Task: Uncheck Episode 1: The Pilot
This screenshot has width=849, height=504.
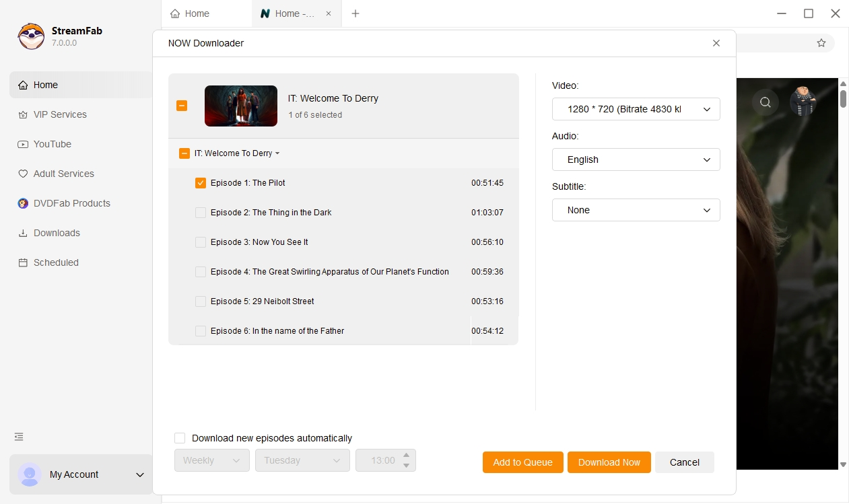Action: pos(201,183)
